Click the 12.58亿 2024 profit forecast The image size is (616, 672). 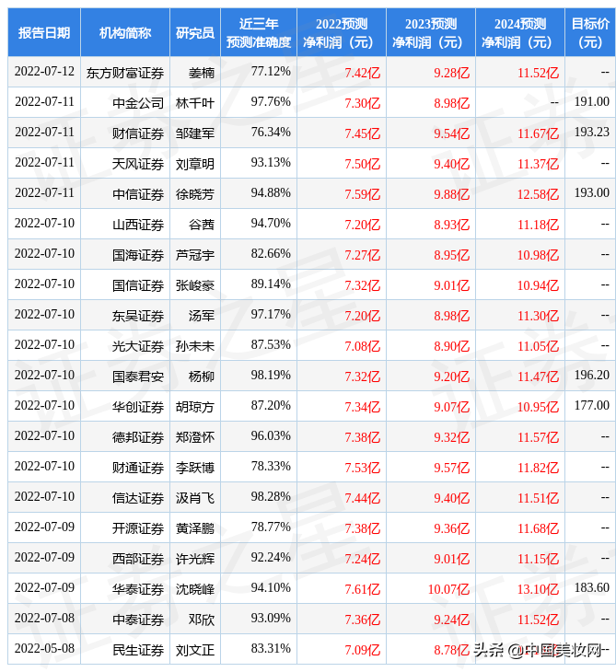pyautogui.click(x=538, y=194)
